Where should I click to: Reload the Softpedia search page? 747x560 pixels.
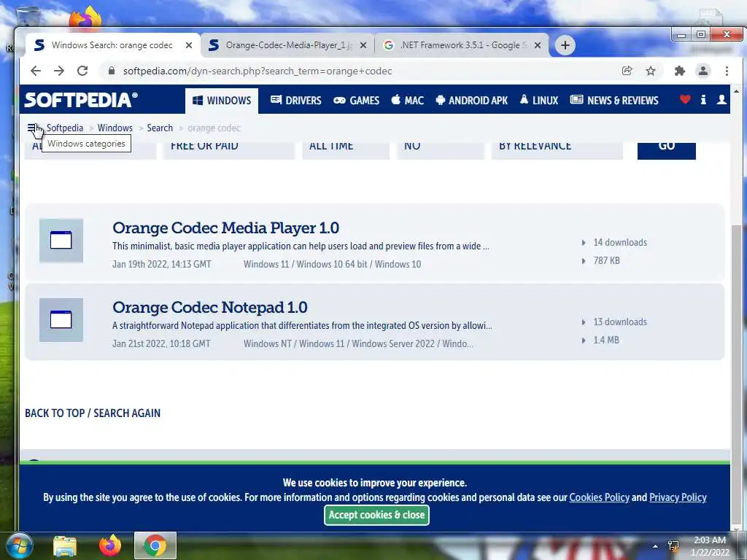click(82, 71)
